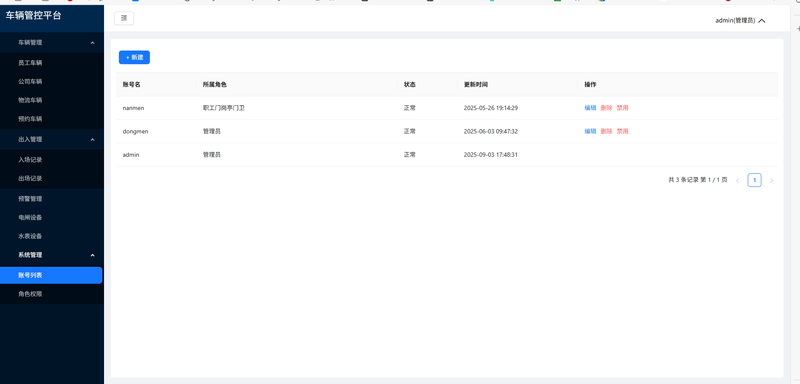
Task: Click timestamp 2025-09-03 17:48:31
Action: pos(491,155)
